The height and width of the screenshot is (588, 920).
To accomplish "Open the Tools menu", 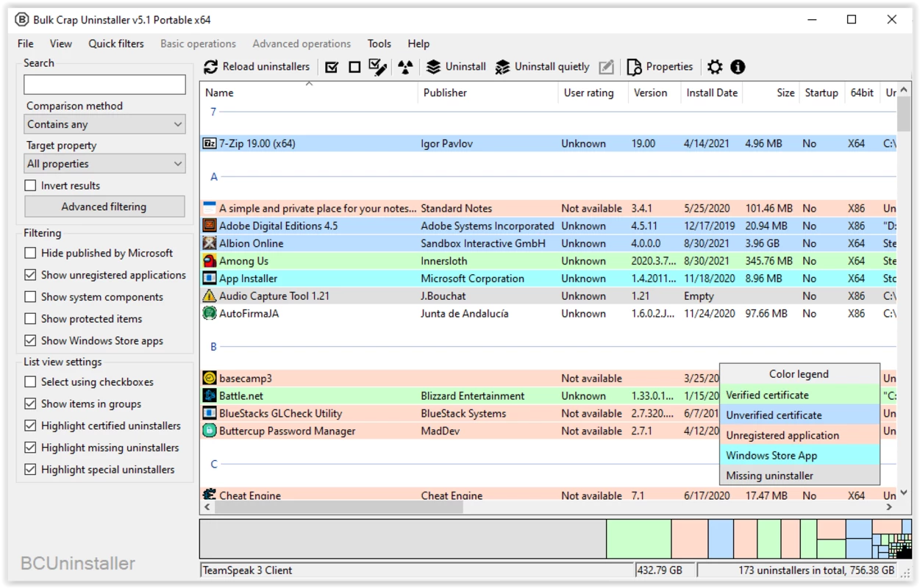I will [379, 43].
